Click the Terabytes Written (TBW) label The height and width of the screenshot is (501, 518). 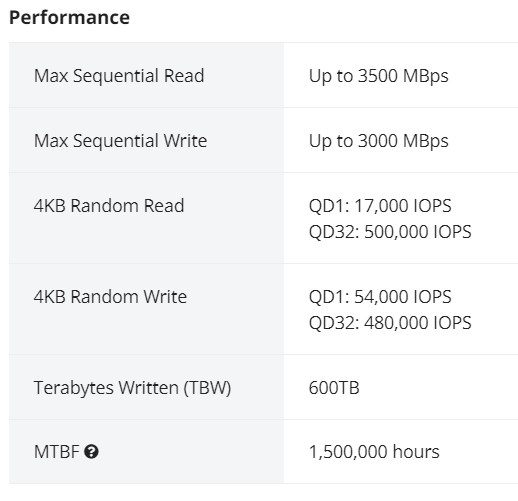(x=132, y=388)
